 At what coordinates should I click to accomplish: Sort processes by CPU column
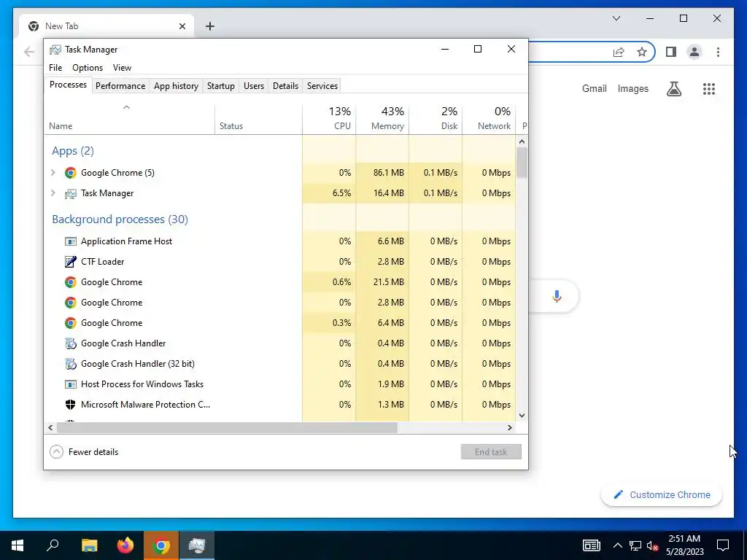click(329, 119)
